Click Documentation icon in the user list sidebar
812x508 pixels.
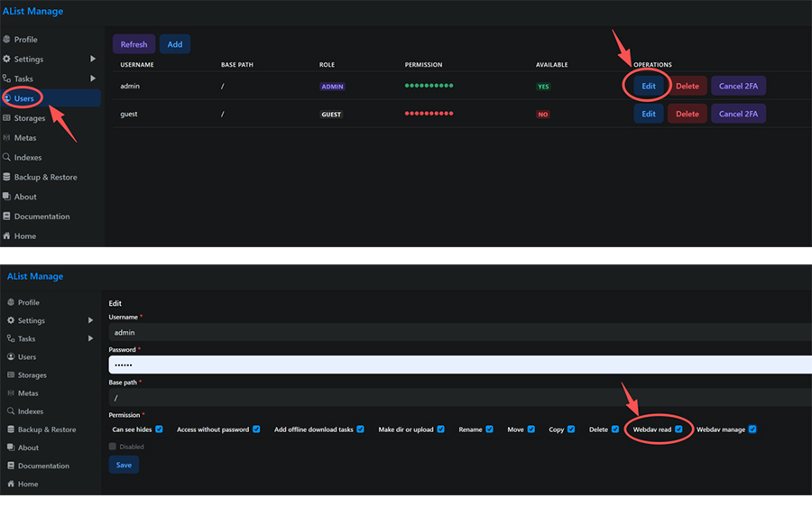tap(7, 217)
